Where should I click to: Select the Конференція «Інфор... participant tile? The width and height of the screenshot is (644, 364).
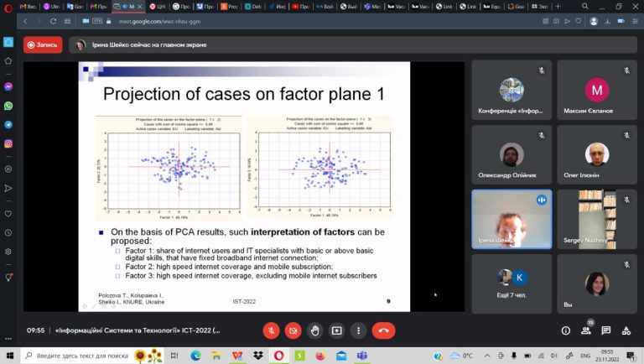(x=512, y=90)
